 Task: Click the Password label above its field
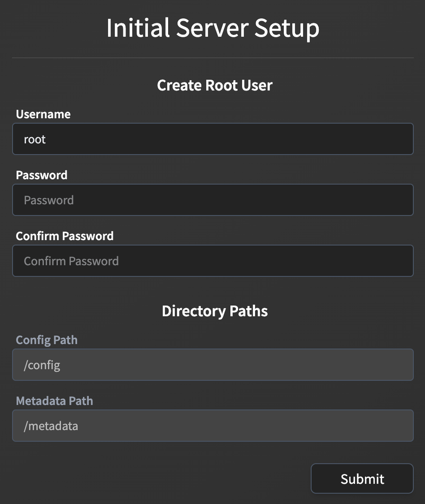pos(42,175)
